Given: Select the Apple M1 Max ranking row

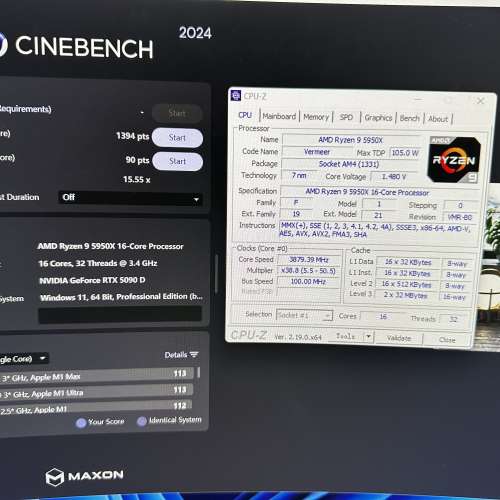Looking at the screenshot, I should click(96, 375).
